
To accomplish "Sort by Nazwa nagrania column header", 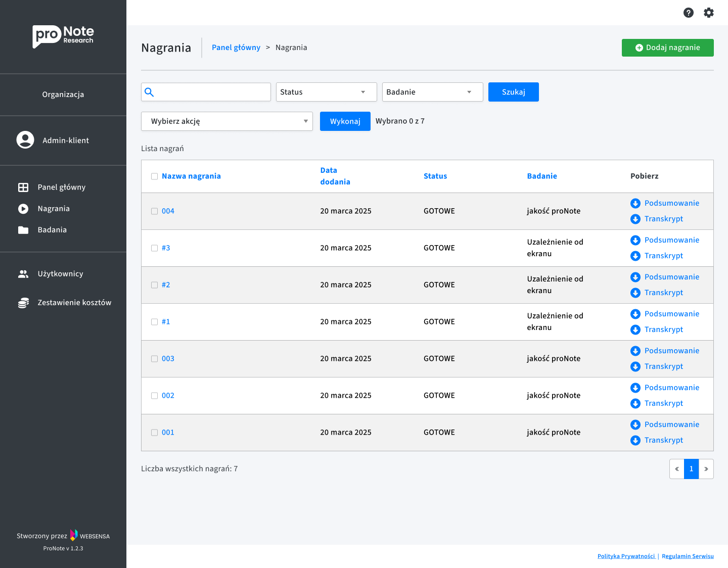I will [191, 176].
